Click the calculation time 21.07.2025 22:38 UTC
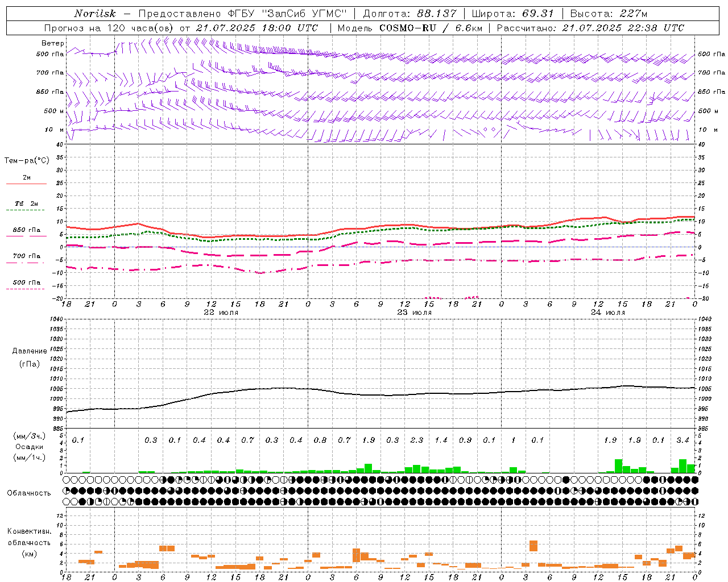 tap(623, 28)
